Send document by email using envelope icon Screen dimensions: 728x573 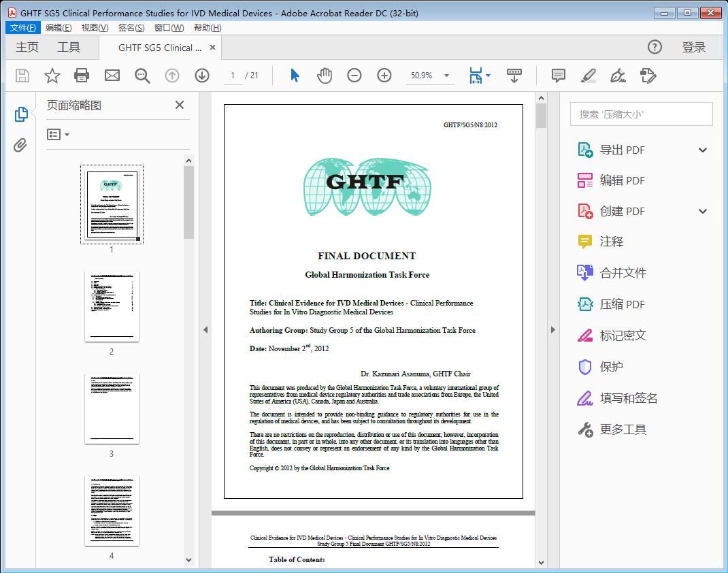coord(112,76)
